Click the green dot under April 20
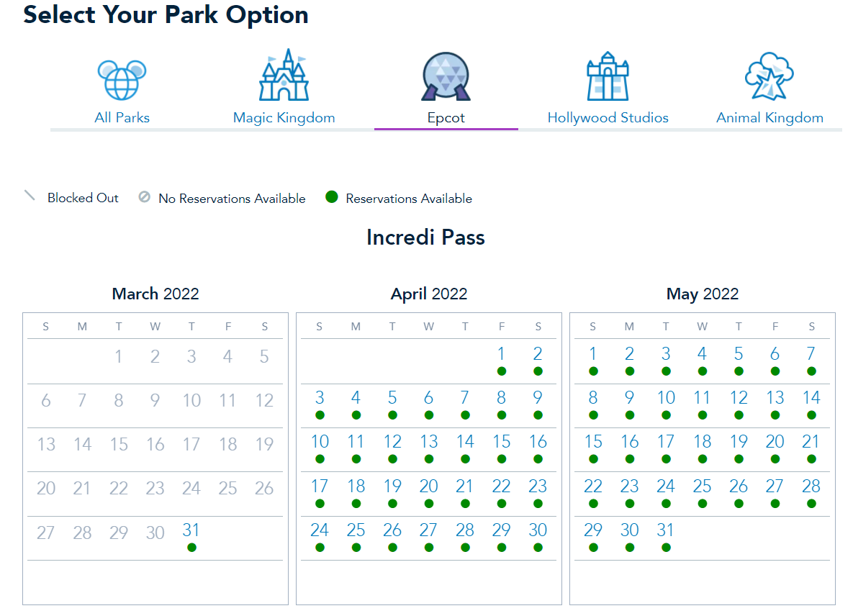Screen dimensions: 853x616 [429, 504]
